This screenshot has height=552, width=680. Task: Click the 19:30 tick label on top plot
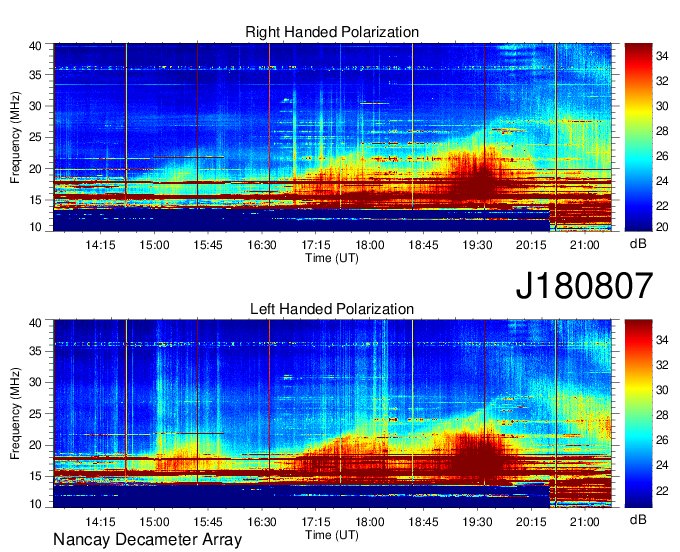click(477, 245)
